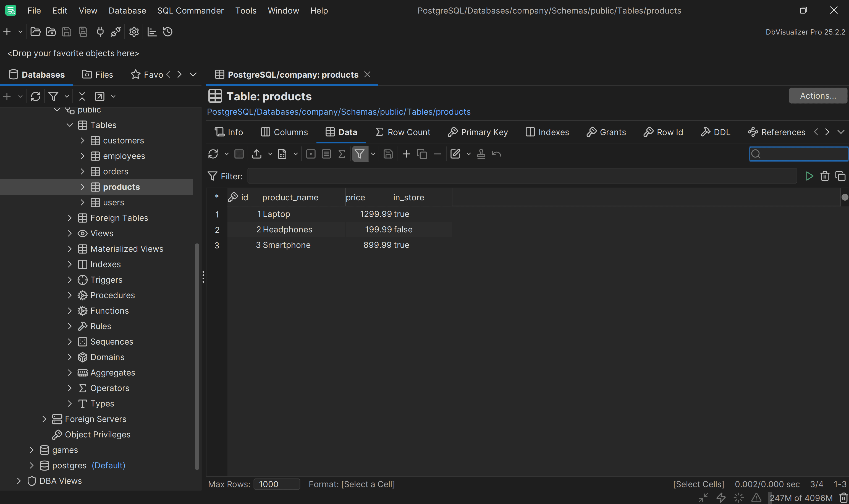Click the databases tree filter funnel icon
Screen dimensions: 849x504
point(53,96)
